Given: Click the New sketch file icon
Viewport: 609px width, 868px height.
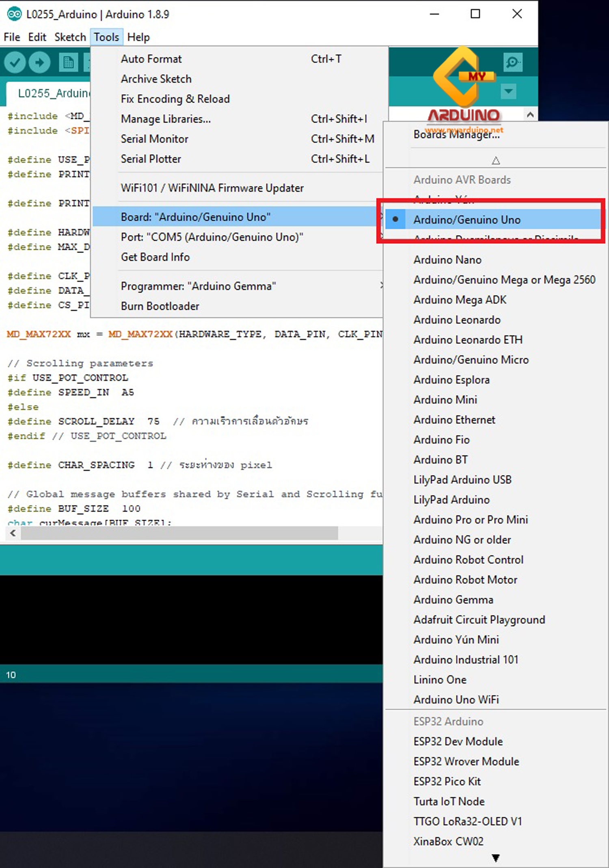Looking at the screenshot, I should [x=68, y=63].
